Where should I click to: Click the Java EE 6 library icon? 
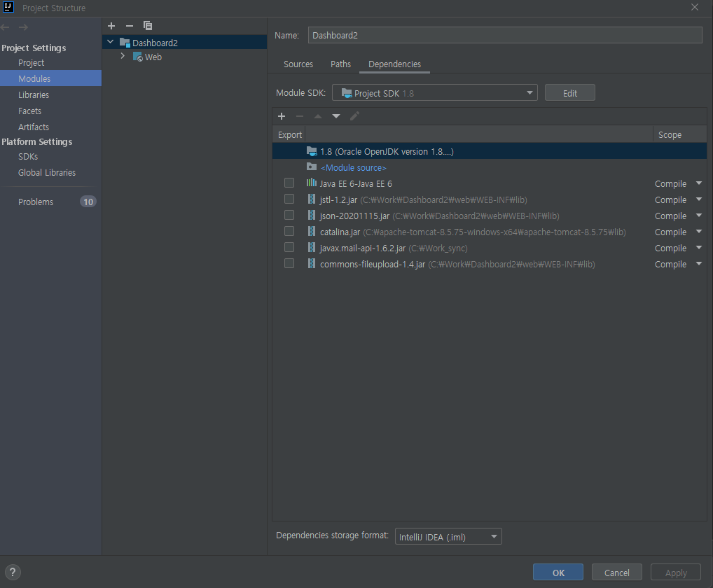coord(312,183)
